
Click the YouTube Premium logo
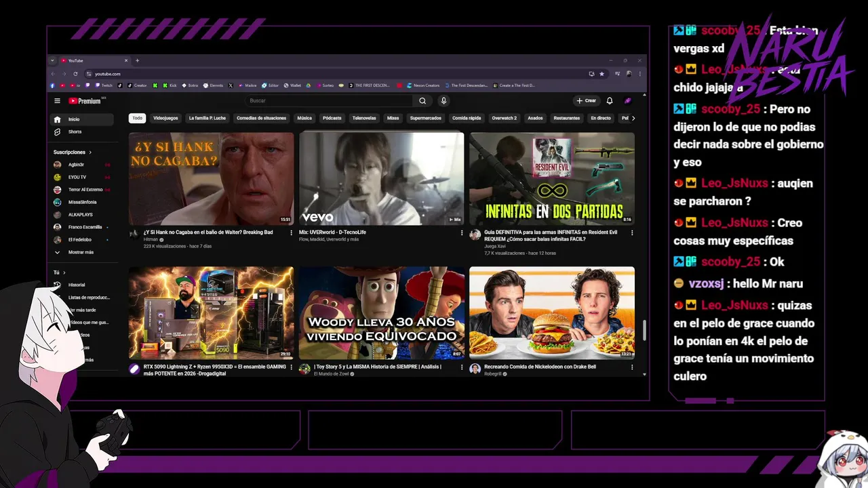(84, 101)
